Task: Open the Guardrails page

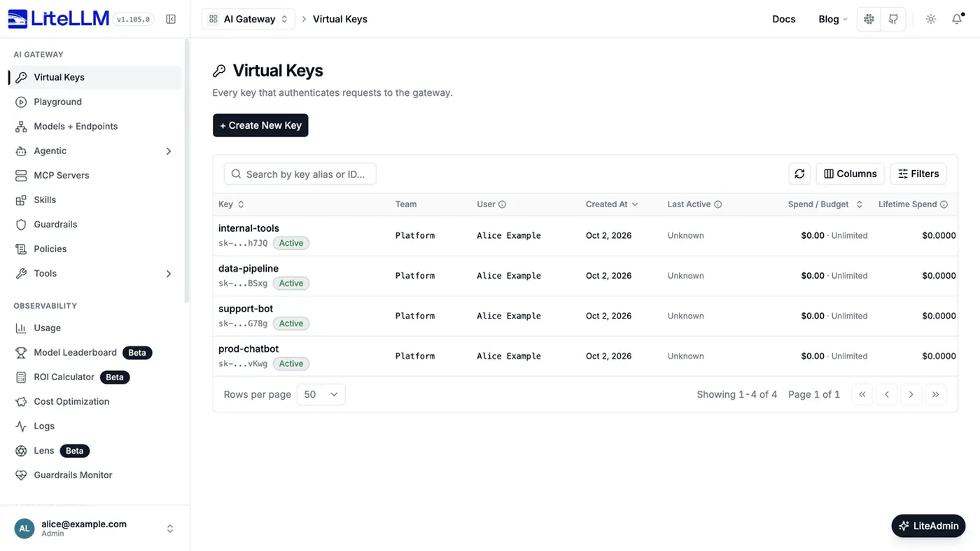Action: click(x=94, y=224)
